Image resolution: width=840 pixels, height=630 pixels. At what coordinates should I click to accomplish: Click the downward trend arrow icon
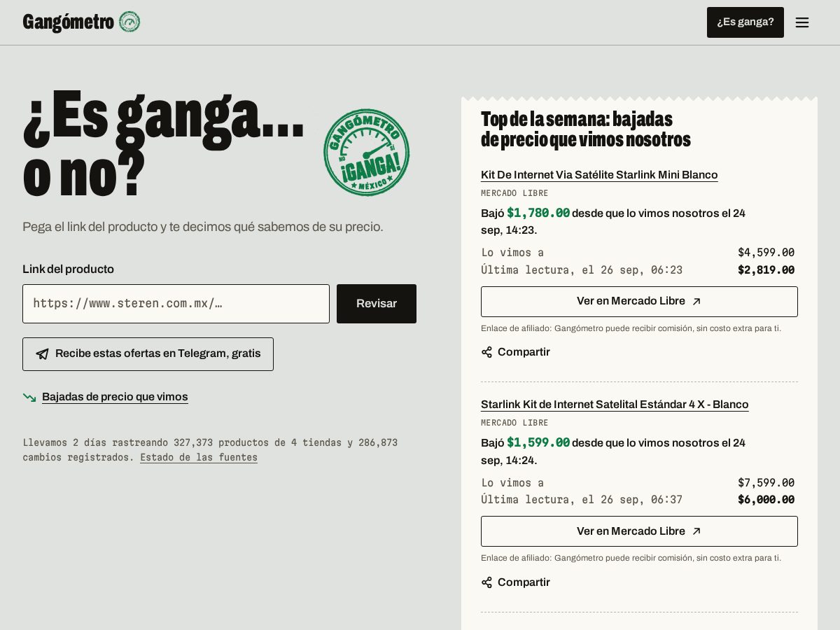(x=29, y=397)
